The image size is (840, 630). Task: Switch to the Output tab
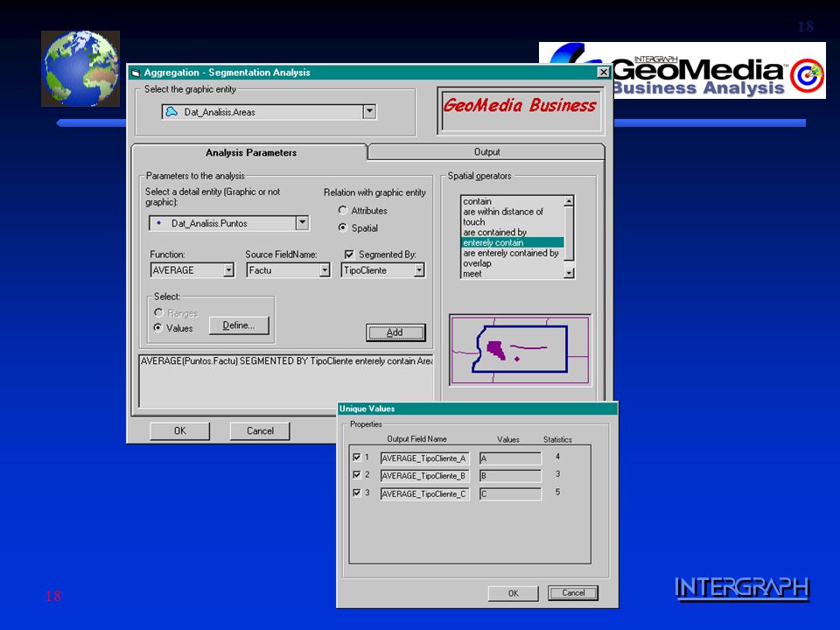486,152
